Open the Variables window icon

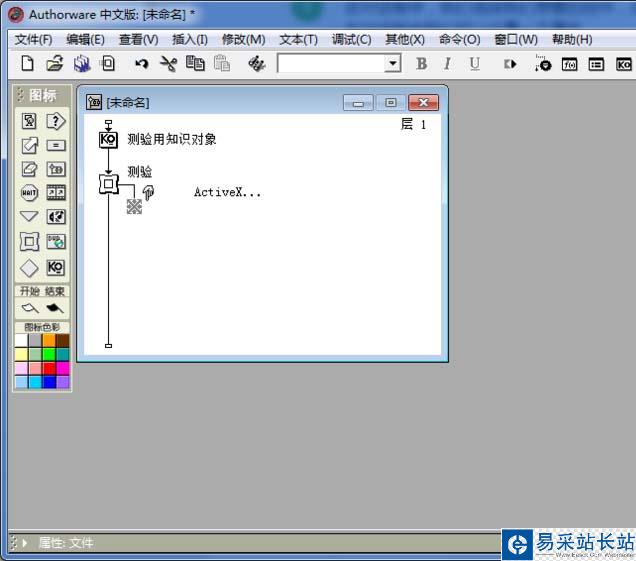[596, 64]
